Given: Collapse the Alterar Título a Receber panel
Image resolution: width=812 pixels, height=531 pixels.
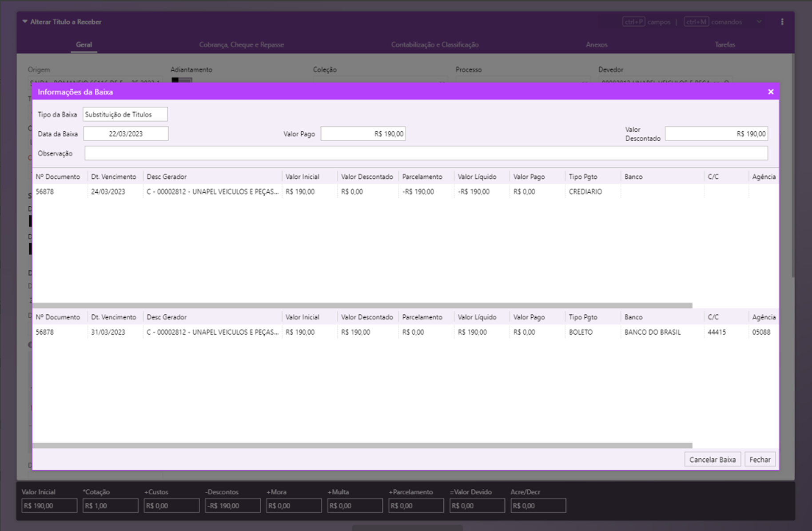Looking at the screenshot, I should (25, 22).
